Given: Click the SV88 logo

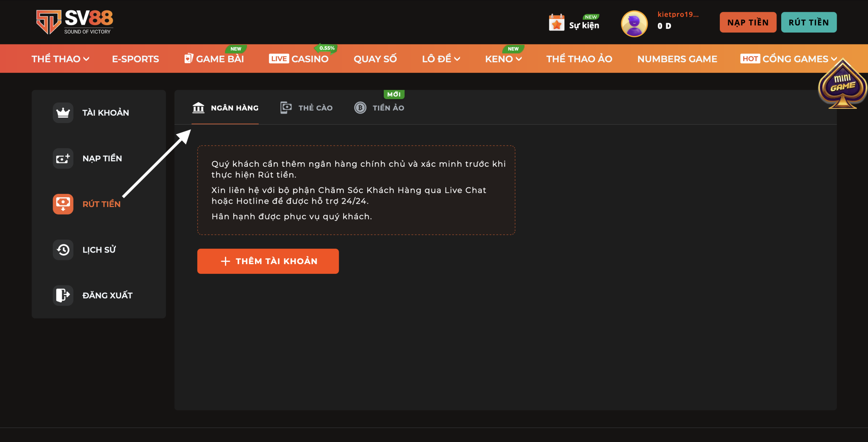Looking at the screenshot, I should (x=75, y=22).
